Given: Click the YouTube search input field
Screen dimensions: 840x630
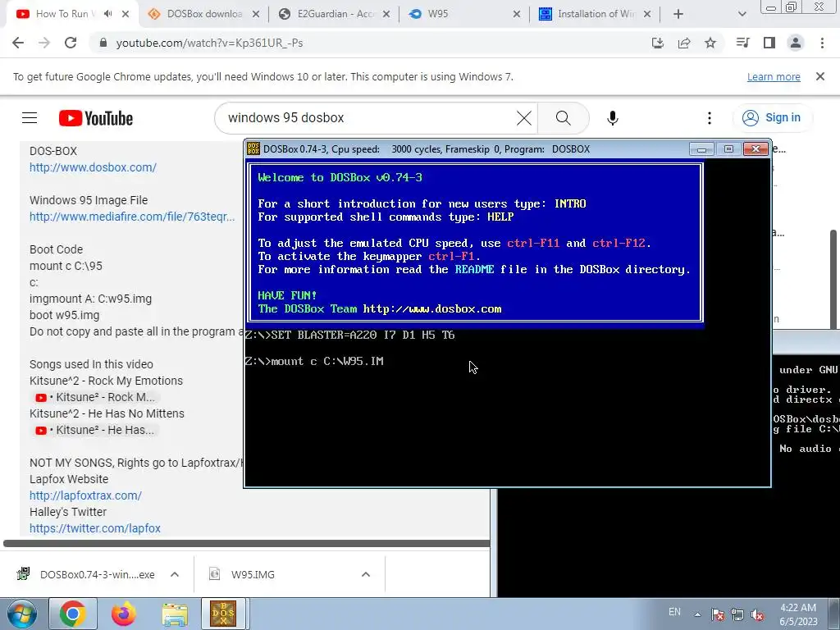Looking at the screenshot, I should pyautogui.click(x=370, y=118).
